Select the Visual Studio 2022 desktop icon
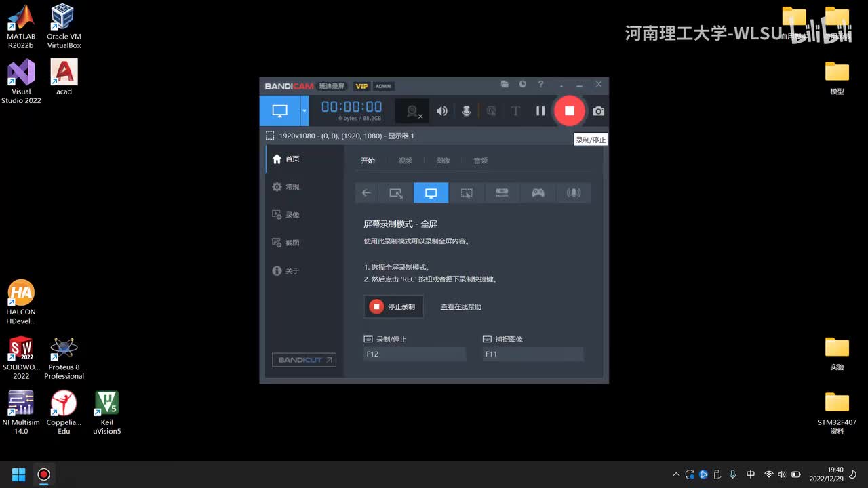This screenshot has width=868, height=488. coord(21,82)
